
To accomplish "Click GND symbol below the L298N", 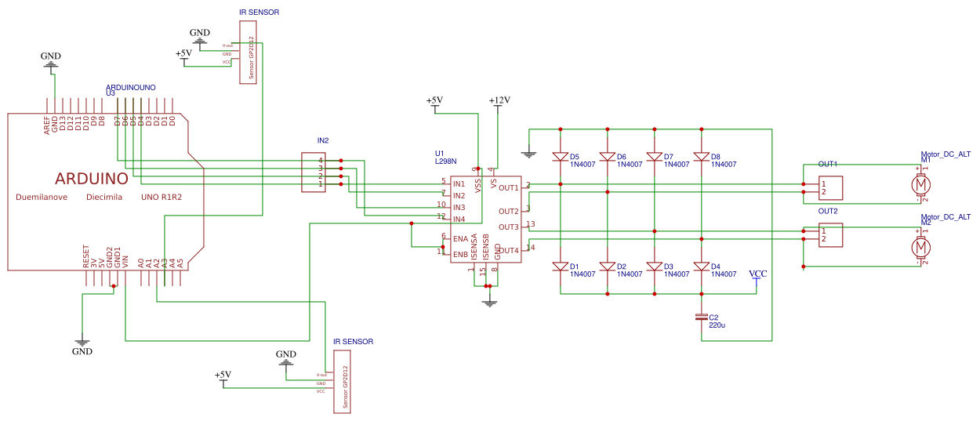I will pyautogui.click(x=490, y=303).
